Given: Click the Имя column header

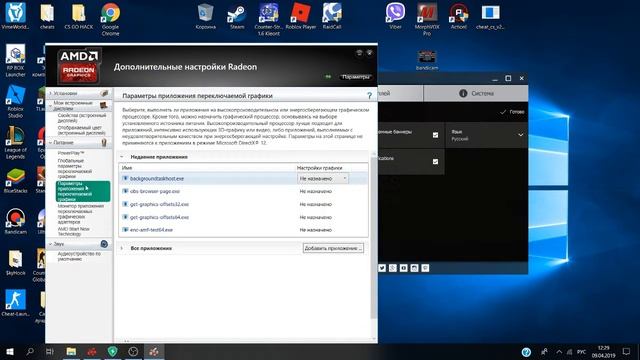Looking at the screenshot, I should point(127,168).
